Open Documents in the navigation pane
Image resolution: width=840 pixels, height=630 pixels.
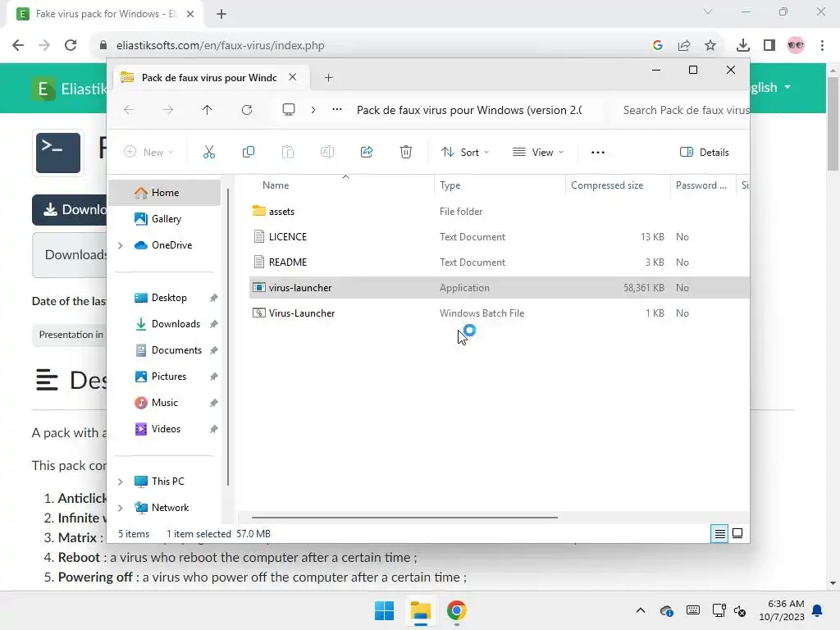[164, 350]
